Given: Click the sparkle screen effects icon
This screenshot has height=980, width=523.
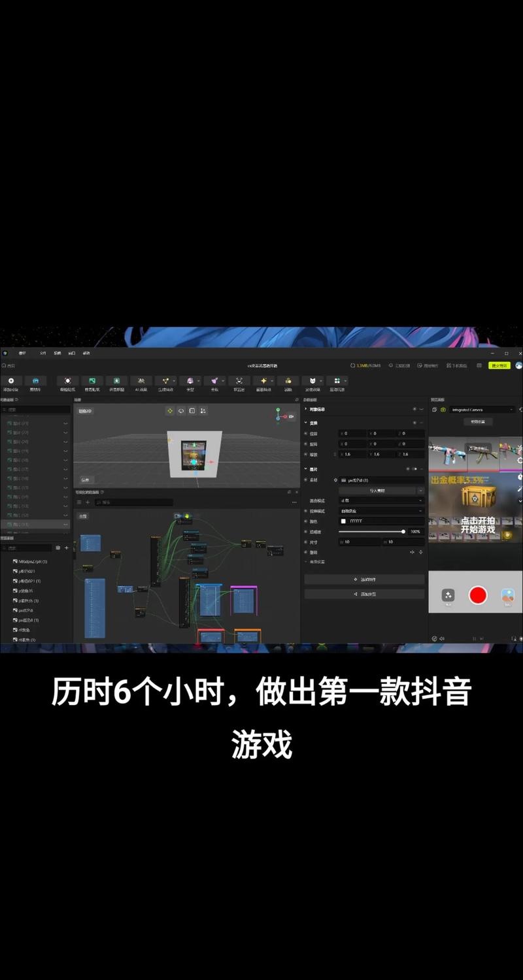Looking at the screenshot, I should pos(264,383).
